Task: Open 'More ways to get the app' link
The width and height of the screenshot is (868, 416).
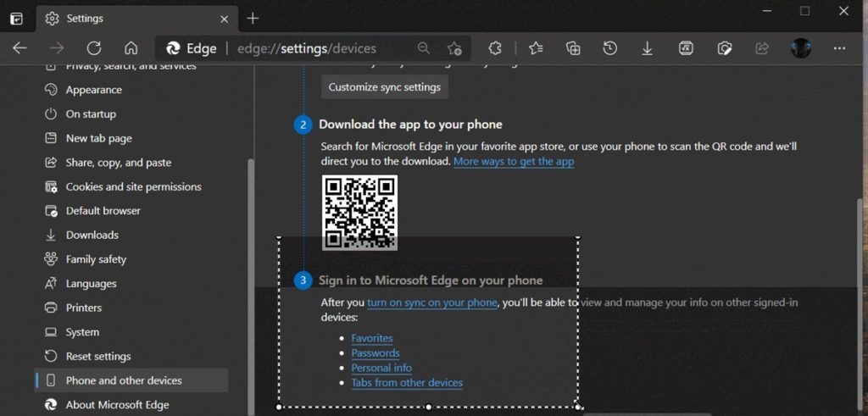Action: (514, 161)
